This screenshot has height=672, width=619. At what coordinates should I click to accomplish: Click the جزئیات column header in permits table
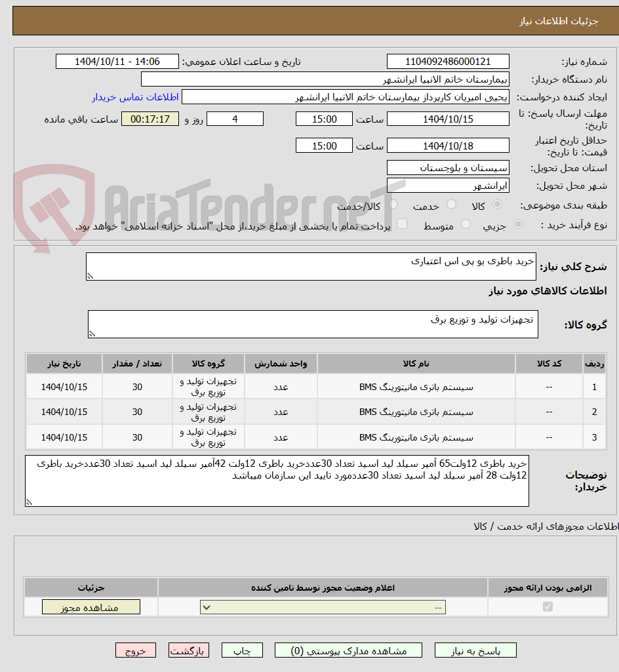click(x=91, y=587)
